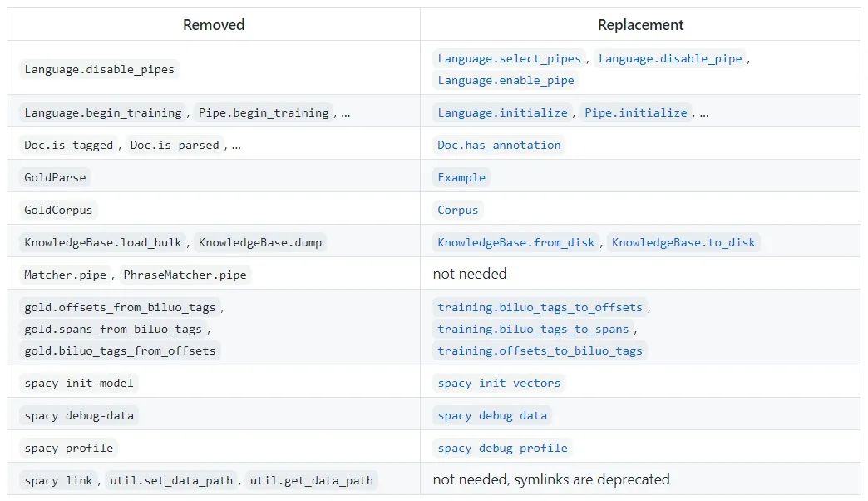Follow the training.offsets_to_biluo_tags link

pos(540,350)
